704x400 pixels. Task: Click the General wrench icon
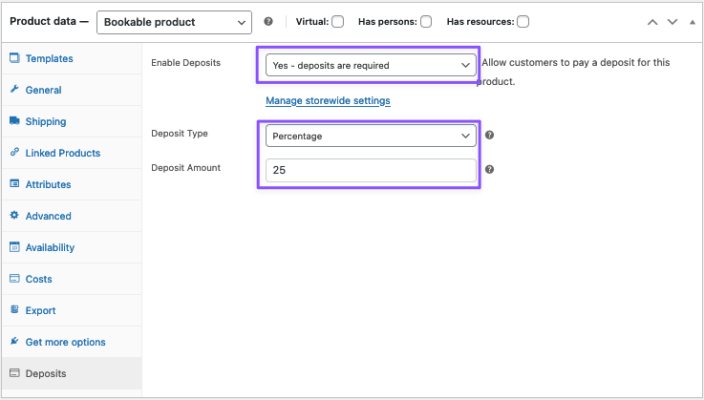pyautogui.click(x=14, y=89)
